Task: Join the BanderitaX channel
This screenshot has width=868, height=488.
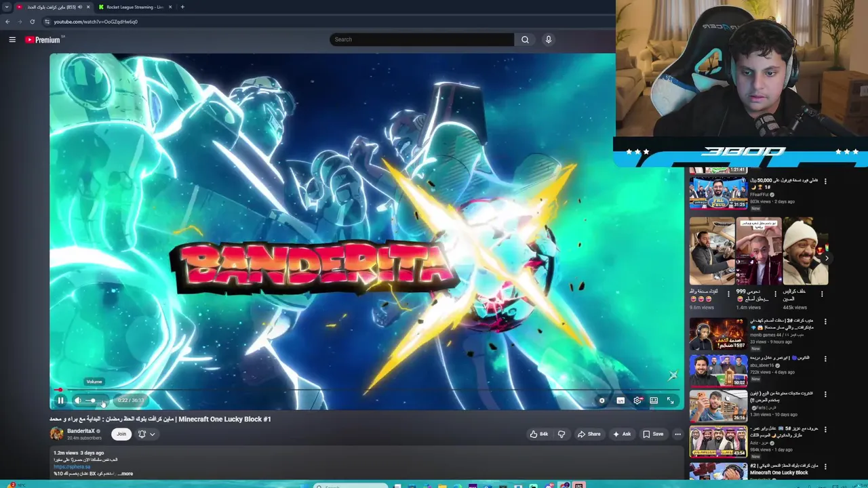Action: point(121,434)
